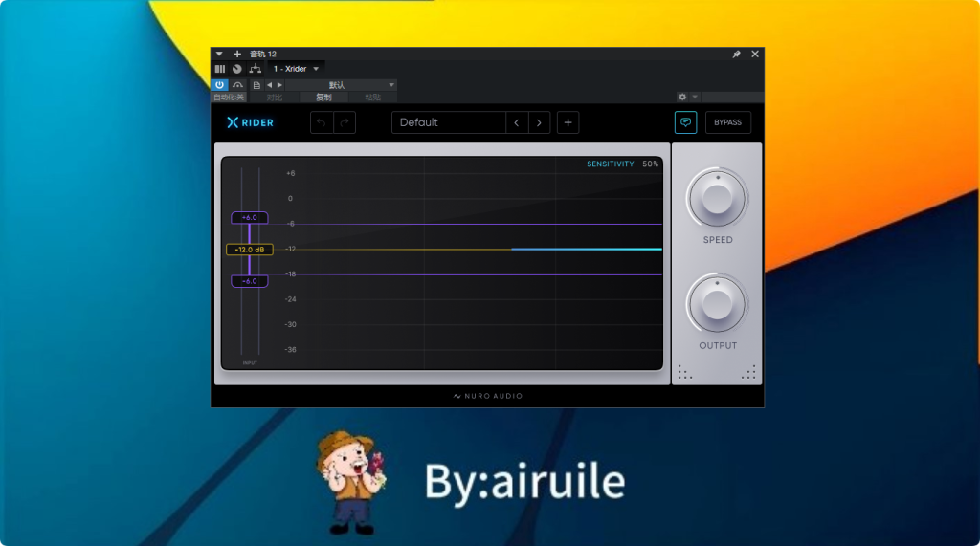Toggle the blue plugin power button

(x=219, y=85)
